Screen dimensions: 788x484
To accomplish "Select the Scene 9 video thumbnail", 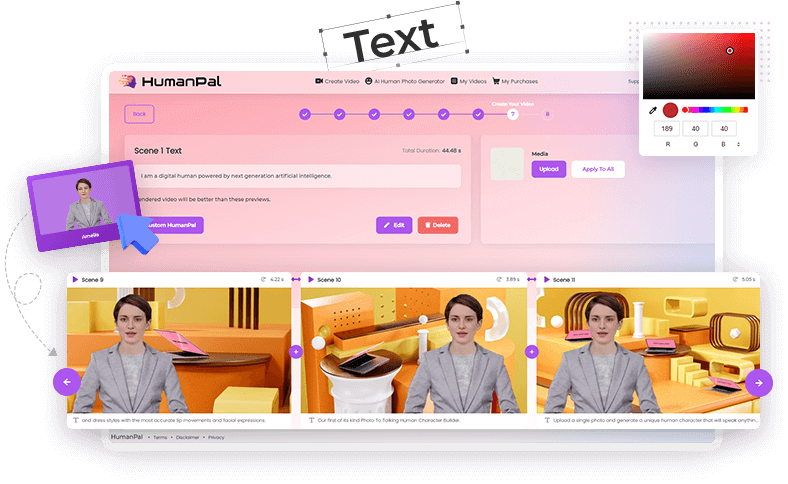I will coord(179,350).
